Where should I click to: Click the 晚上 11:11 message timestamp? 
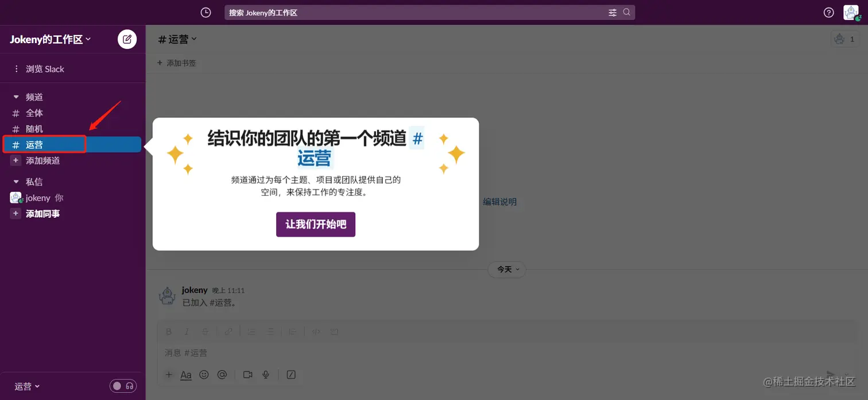pyautogui.click(x=228, y=290)
